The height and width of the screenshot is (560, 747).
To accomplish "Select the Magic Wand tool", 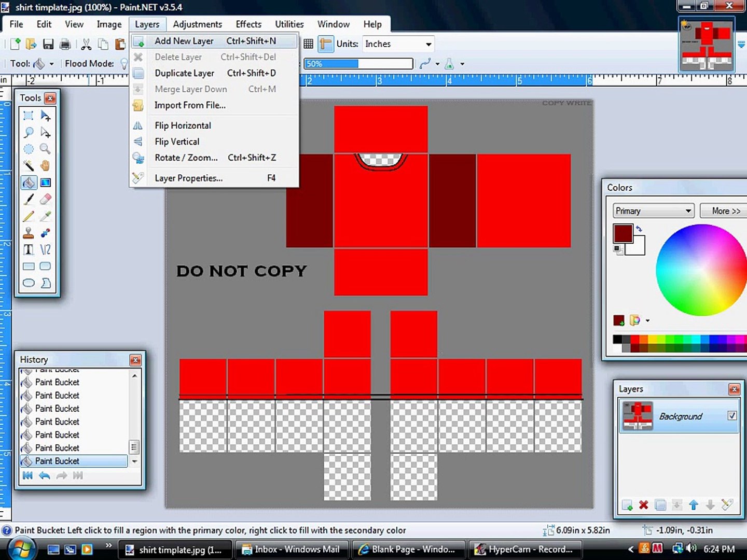I will 29,166.
